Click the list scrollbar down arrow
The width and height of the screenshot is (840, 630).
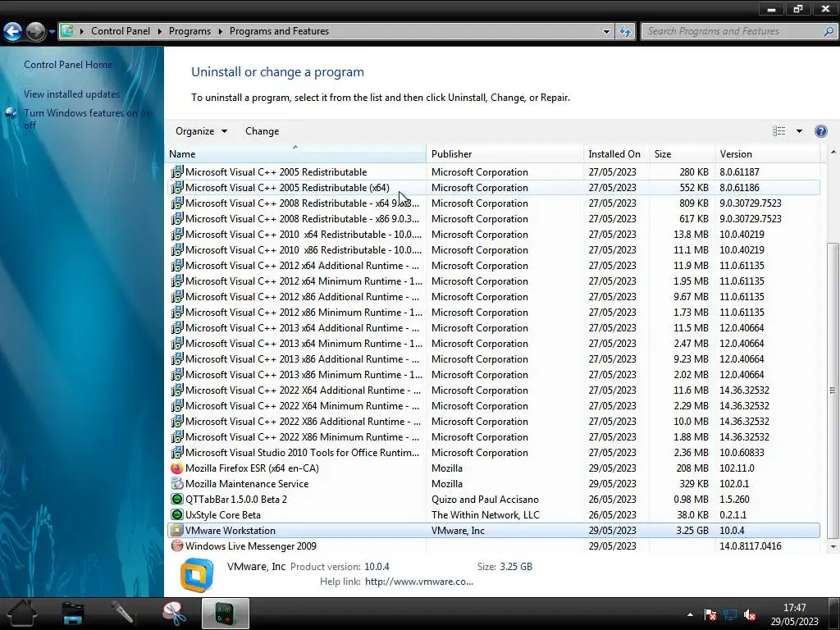pos(833,547)
